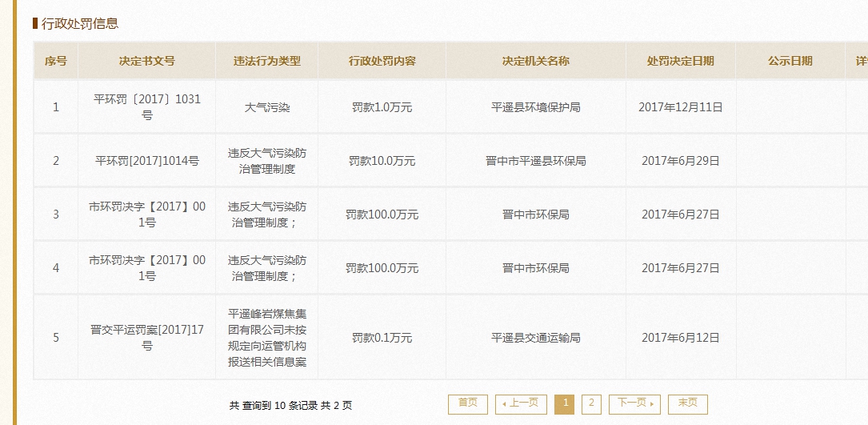Click the previous page button 上一页
This screenshot has height=425, width=868.
(x=521, y=404)
